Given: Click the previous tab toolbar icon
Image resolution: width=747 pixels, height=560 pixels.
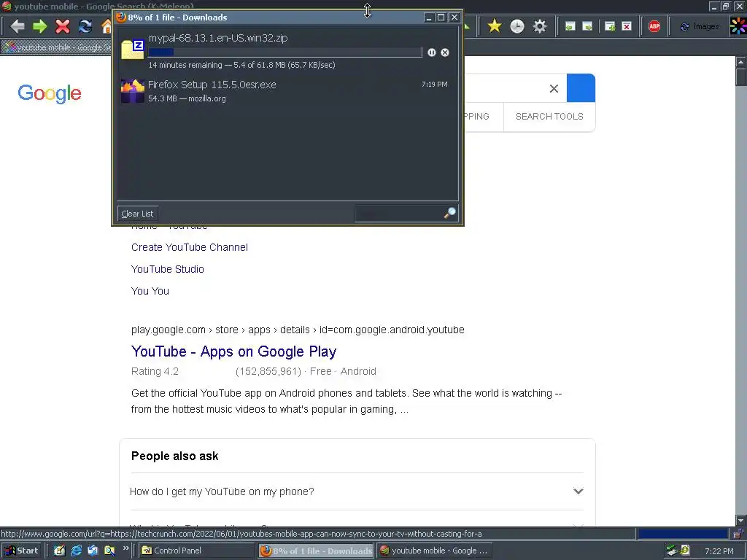Looking at the screenshot, I should (x=570, y=26).
